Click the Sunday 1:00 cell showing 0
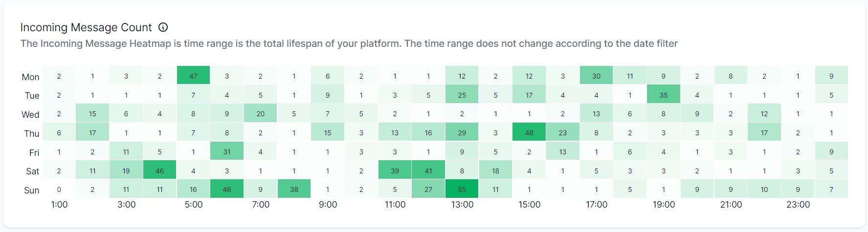868x232 pixels. point(59,189)
